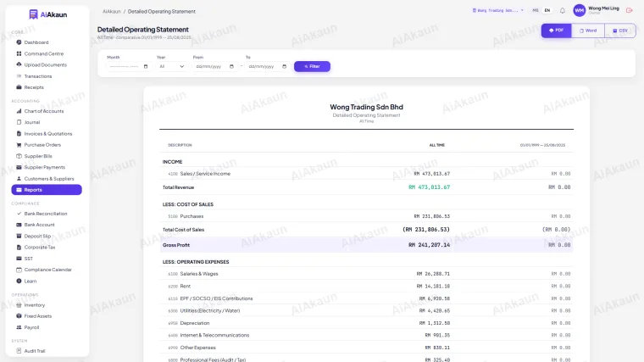Click the Inventory icon

(x=19, y=305)
